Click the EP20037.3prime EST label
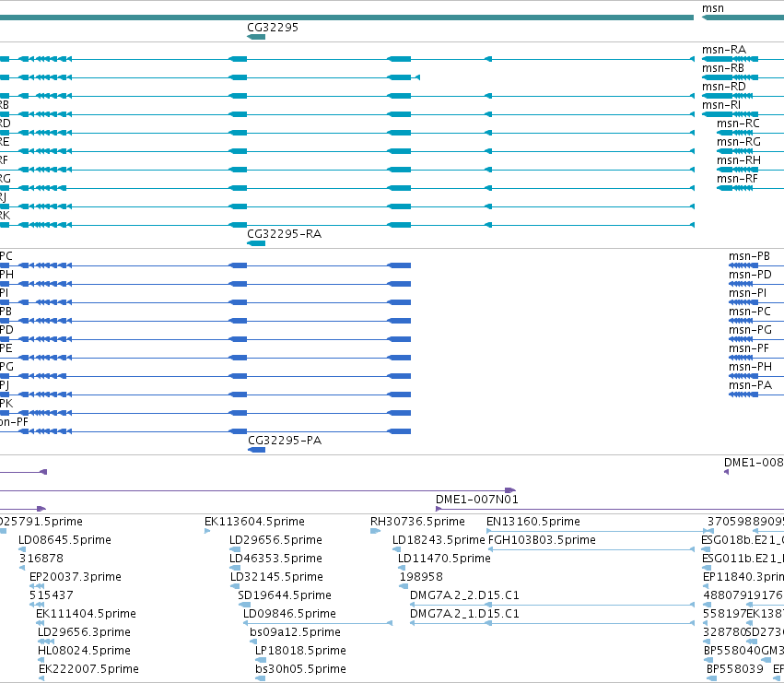This screenshot has width=784, height=683. [x=76, y=577]
